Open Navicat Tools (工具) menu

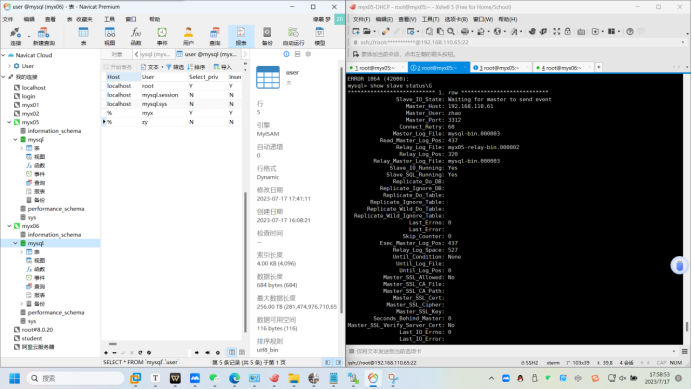coord(109,19)
